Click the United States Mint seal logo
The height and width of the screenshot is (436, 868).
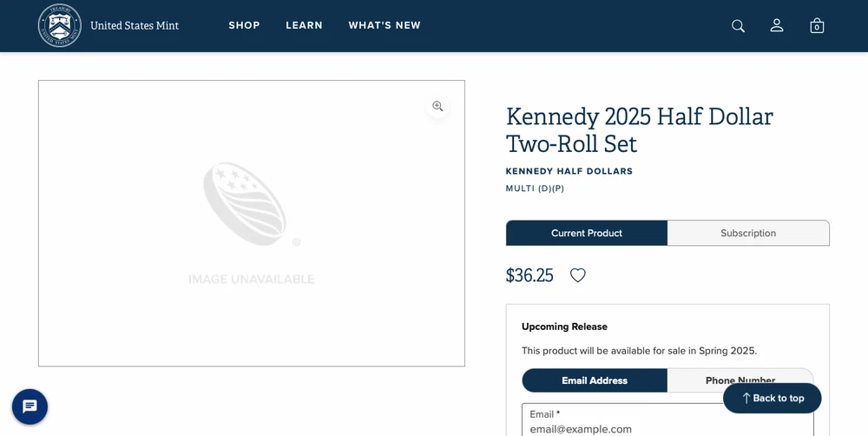(x=59, y=25)
